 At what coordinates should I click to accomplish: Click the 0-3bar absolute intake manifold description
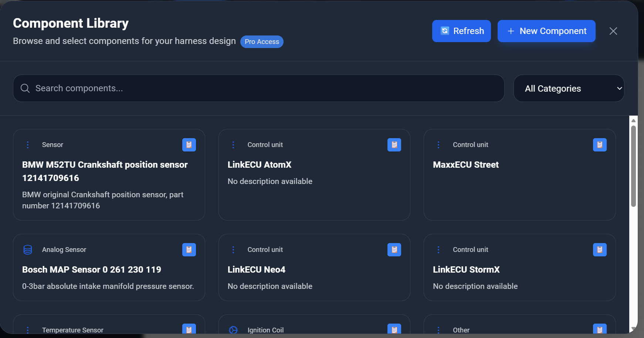(x=108, y=286)
